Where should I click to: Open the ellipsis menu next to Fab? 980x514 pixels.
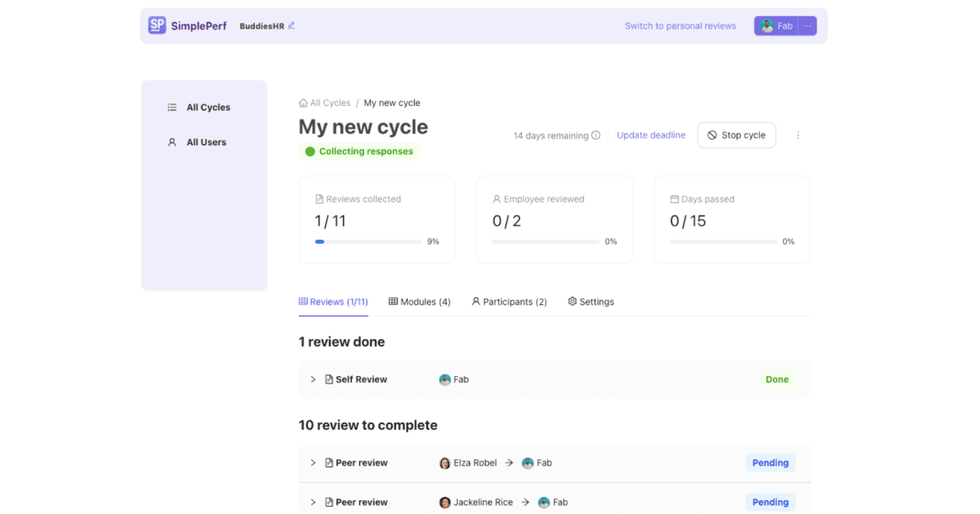(x=807, y=26)
